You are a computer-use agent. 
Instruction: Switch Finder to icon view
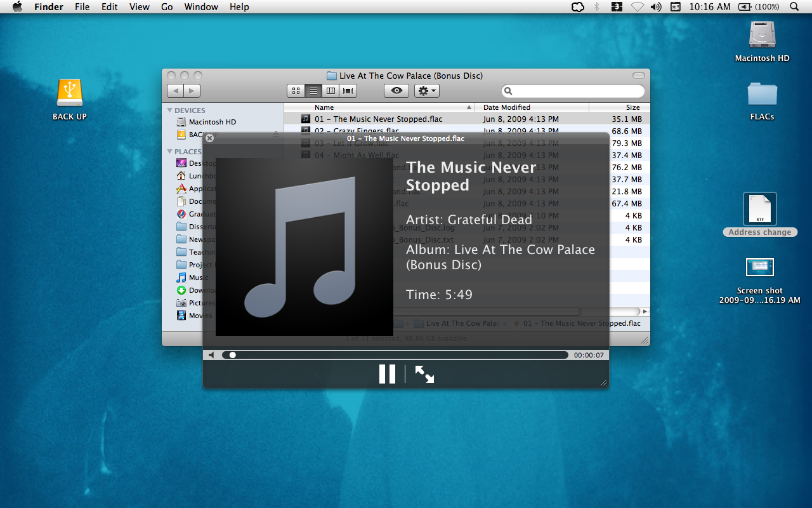point(296,91)
